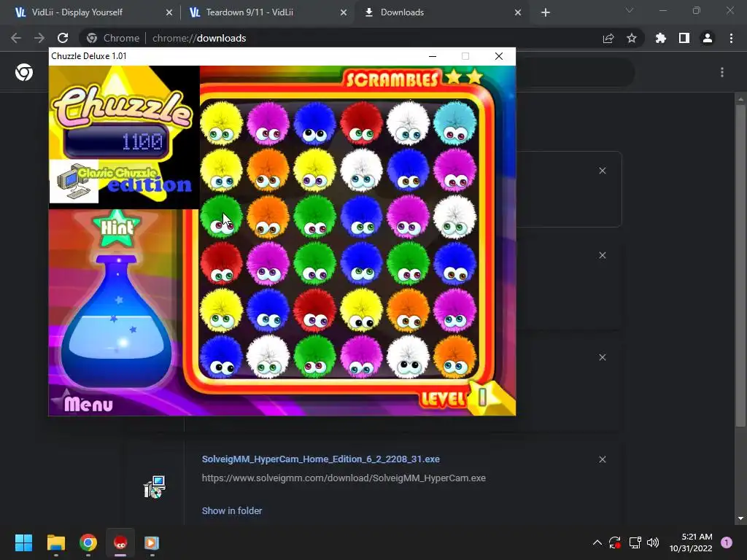Select the cyan chuzzle in the top row
This screenshot has width=747, height=560.
point(454,124)
